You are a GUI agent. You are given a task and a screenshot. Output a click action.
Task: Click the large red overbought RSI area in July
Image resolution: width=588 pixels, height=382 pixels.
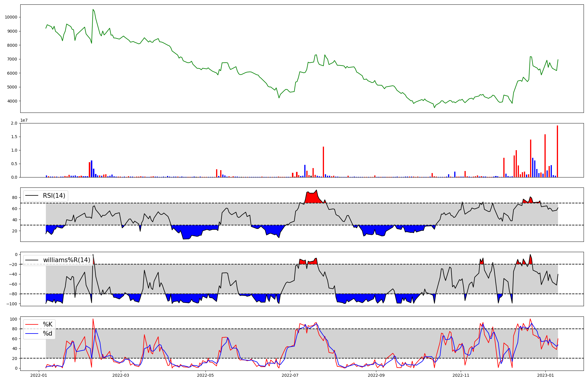[312, 197]
